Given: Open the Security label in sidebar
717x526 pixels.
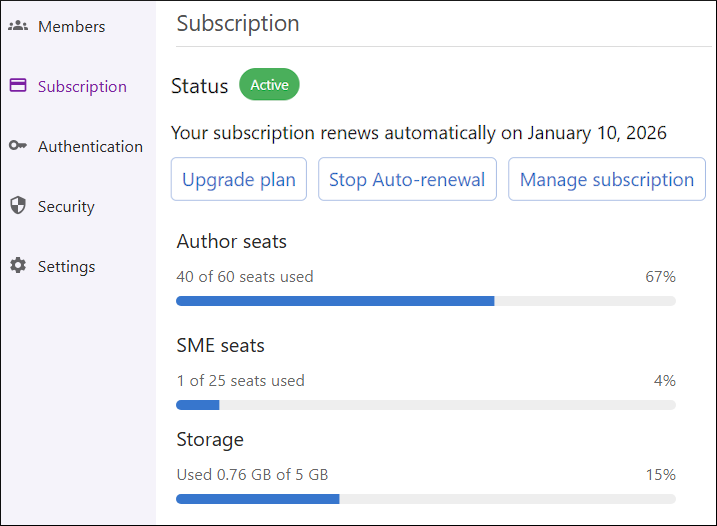Looking at the screenshot, I should (66, 206).
